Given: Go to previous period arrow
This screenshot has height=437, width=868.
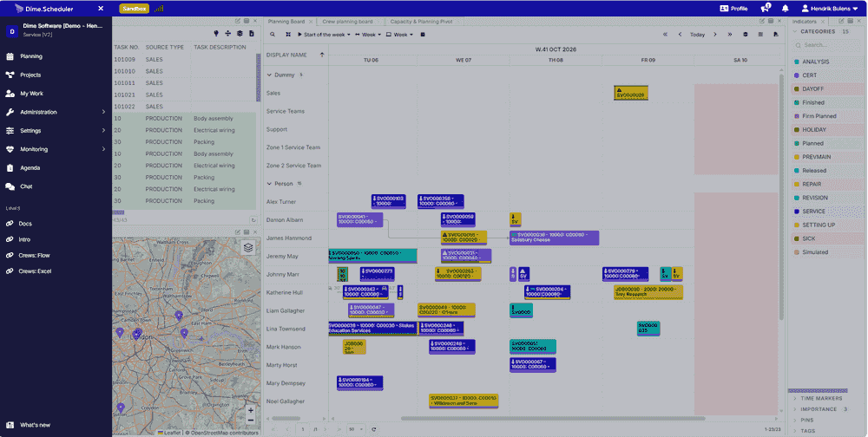Looking at the screenshot, I should point(680,35).
